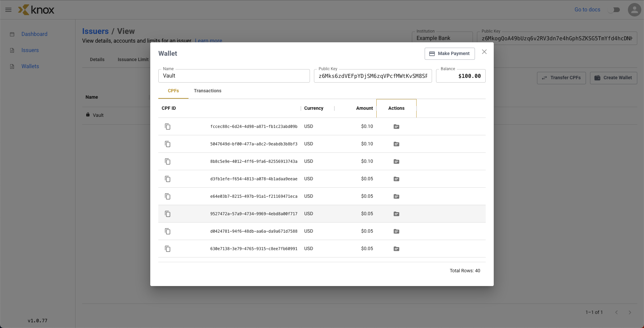Copy CPF ID e64e03b7-8215-497b
The height and width of the screenshot is (328, 644).
pyautogui.click(x=168, y=196)
